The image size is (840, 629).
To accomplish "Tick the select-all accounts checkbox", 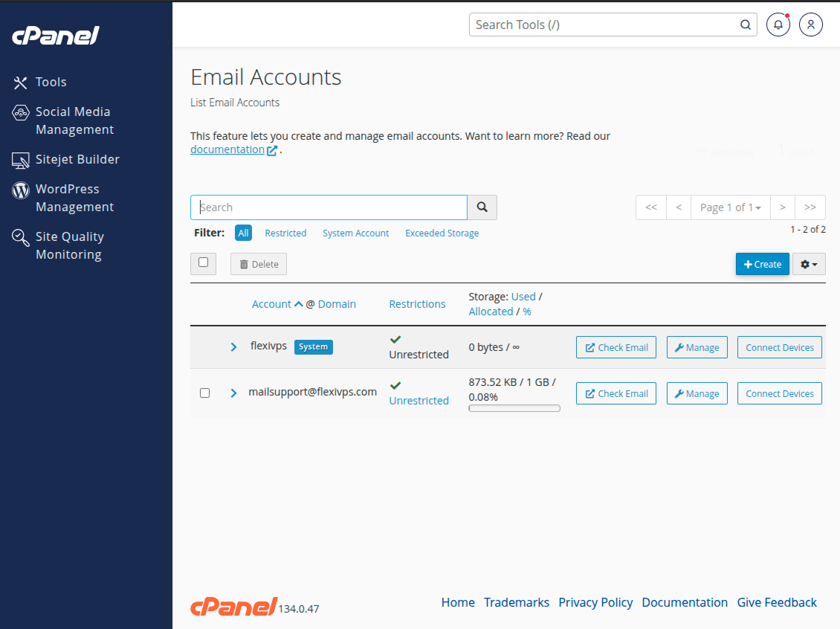I will [x=203, y=262].
